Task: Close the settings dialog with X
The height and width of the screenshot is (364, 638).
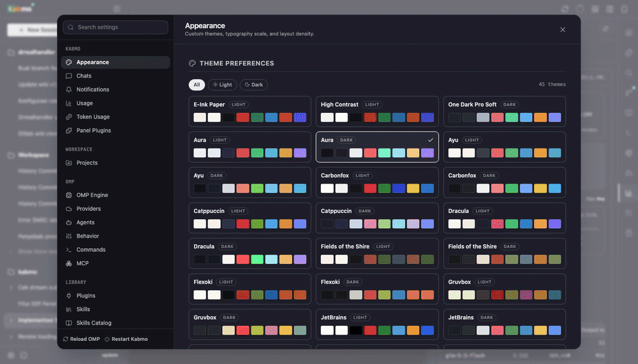Action: 563,30
